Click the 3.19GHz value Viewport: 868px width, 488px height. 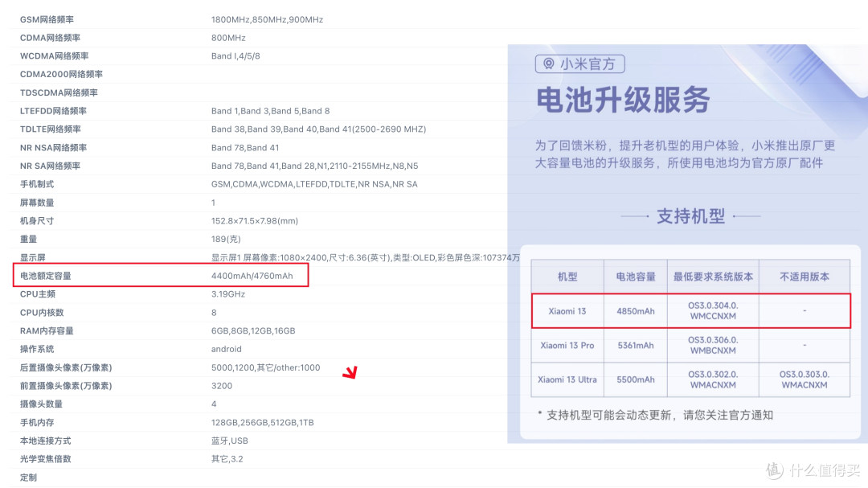click(228, 294)
